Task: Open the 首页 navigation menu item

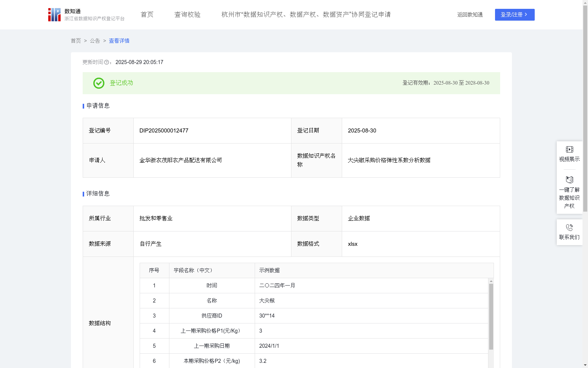Action: 147,14
